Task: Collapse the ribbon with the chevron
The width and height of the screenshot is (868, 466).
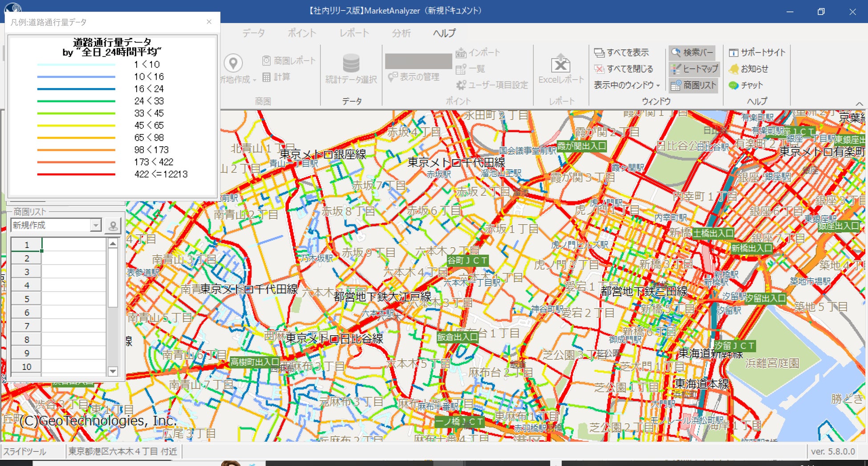Action: pos(859,104)
